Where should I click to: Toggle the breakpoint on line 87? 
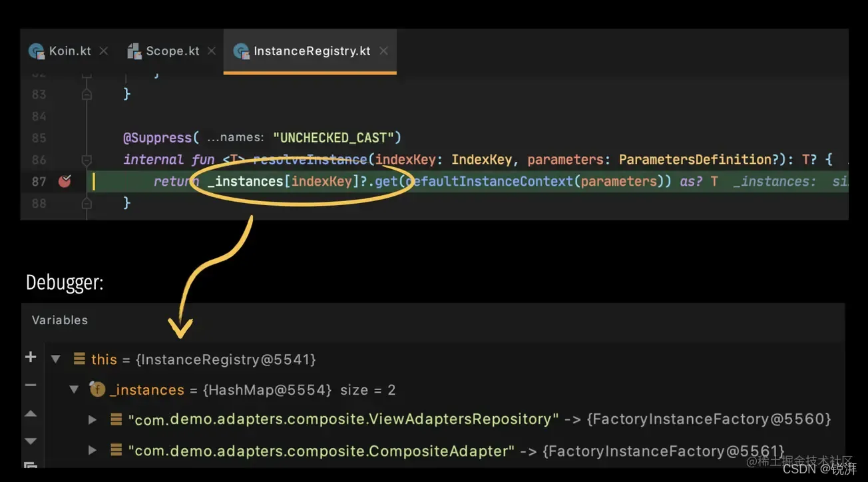tap(65, 181)
